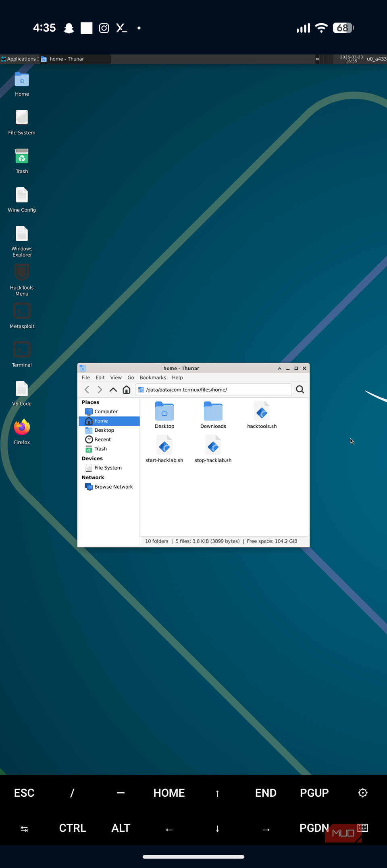Viewport: 387px width, 868px height.
Task: Click the path field showing /data/data/com.termux/files/home/
Action: (x=214, y=389)
